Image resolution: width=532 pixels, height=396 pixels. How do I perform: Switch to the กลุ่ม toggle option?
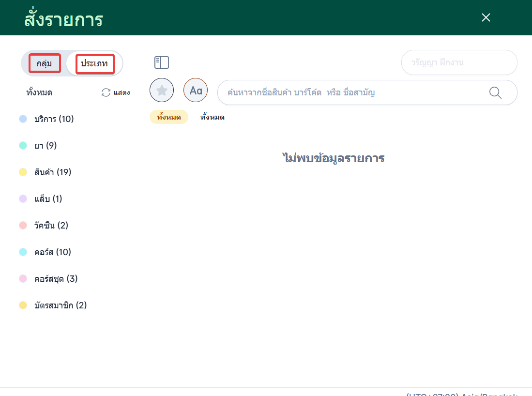tap(45, 63)
